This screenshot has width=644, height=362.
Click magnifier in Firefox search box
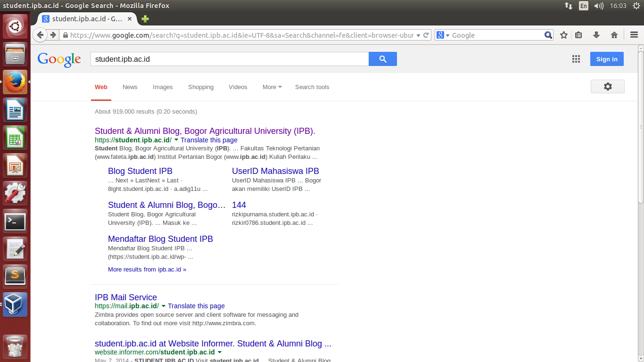tap(548, 35)
